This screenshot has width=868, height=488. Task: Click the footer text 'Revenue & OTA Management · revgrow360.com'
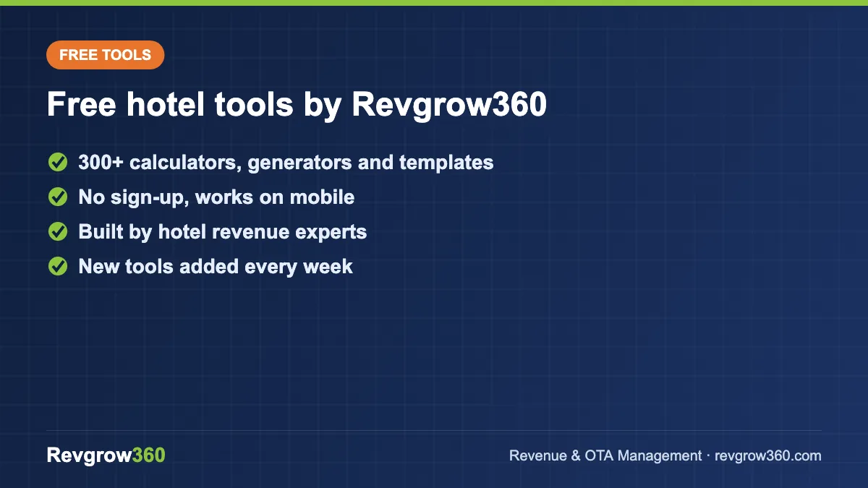pos(665,456)
